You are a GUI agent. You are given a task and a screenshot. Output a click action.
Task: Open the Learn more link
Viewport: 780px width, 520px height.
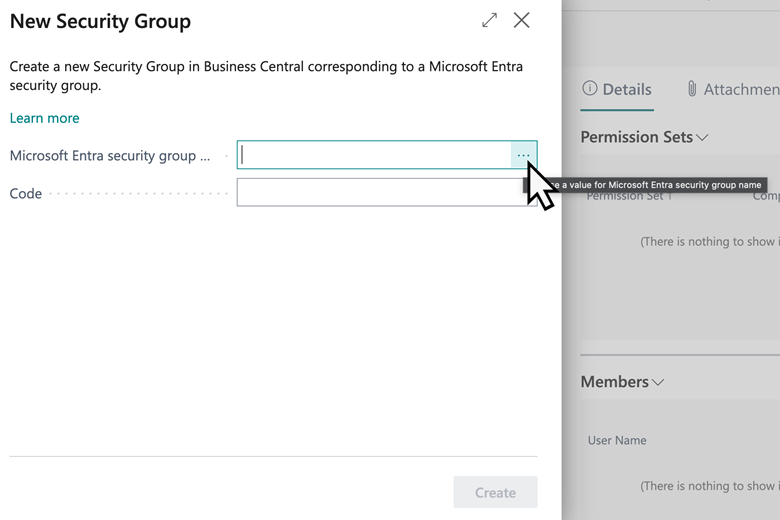tap(44, 118)
